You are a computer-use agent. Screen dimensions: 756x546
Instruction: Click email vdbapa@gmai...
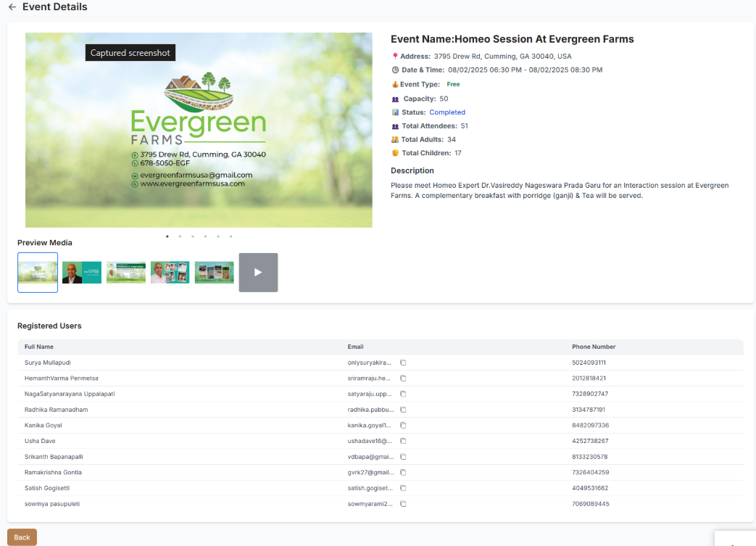(371, 457)
